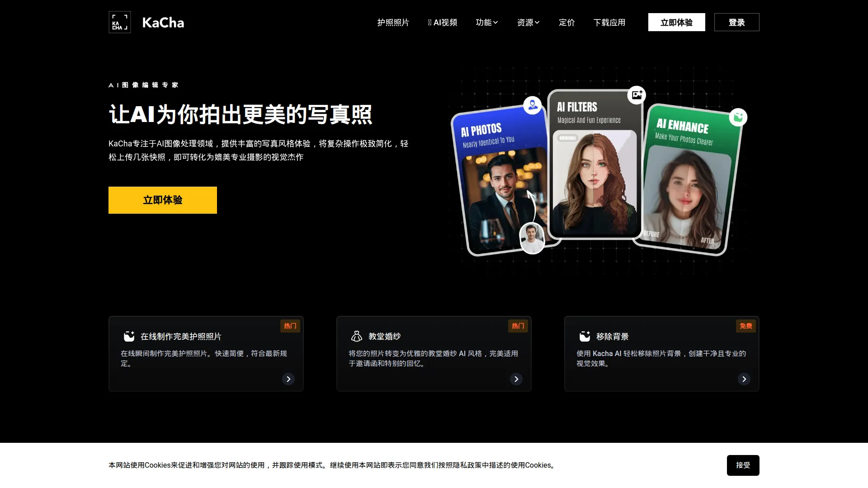The height and width of the screenshot is (488, 868).
Task: Open the KaCha brand name link
Action: coord(163,23)
